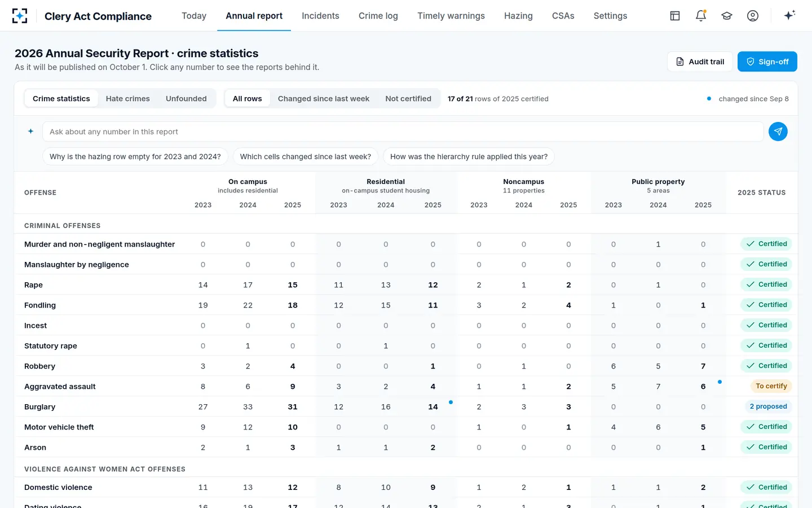
Task: Open Robbery 2025 Public property count 7
Action: click(x=703, y=366)
